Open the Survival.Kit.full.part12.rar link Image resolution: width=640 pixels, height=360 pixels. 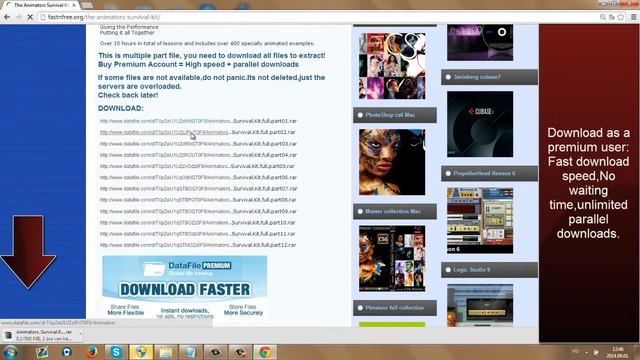point(198,245)
